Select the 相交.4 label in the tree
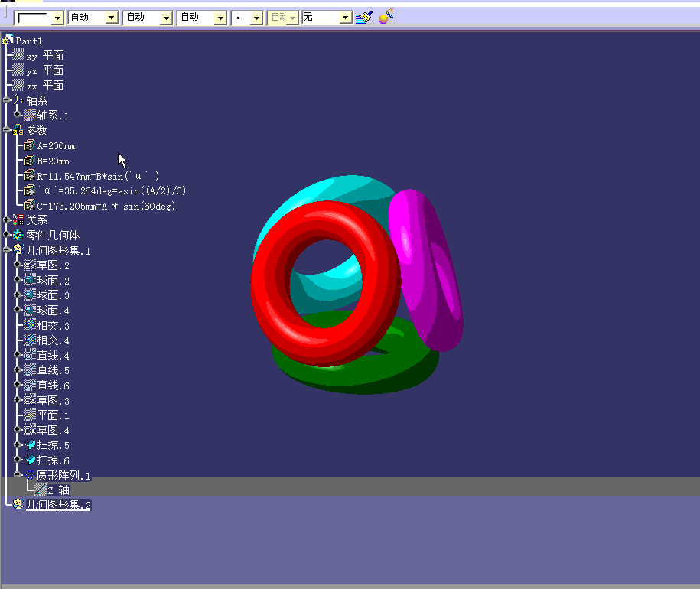 click(53, 340)
